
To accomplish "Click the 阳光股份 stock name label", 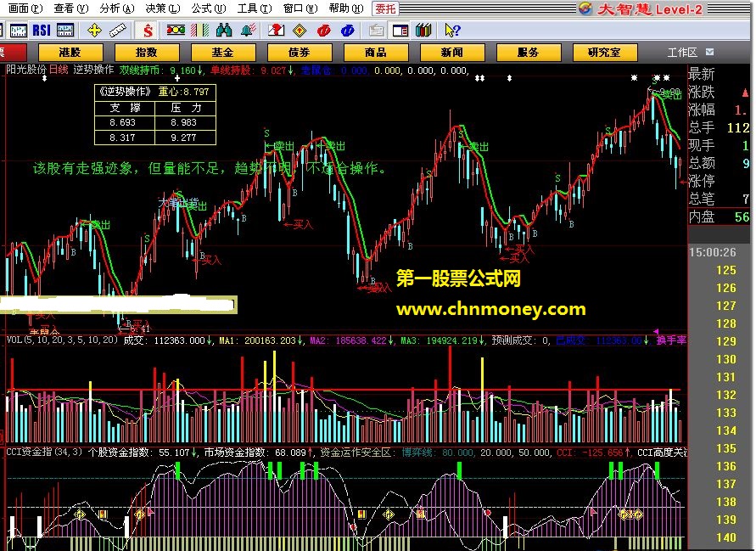I will (26, 70).
